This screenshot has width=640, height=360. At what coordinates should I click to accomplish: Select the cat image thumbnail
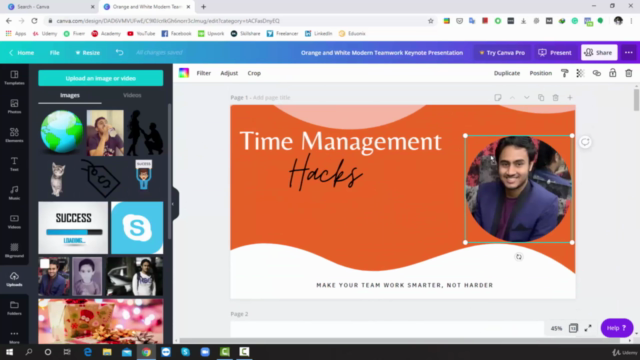(x=58, y=179)
